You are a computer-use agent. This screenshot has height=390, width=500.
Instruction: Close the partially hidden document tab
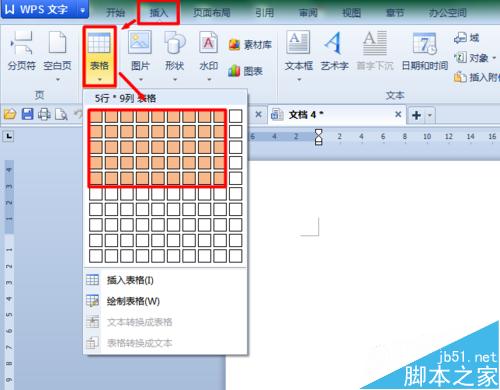(x=258, y=114)
